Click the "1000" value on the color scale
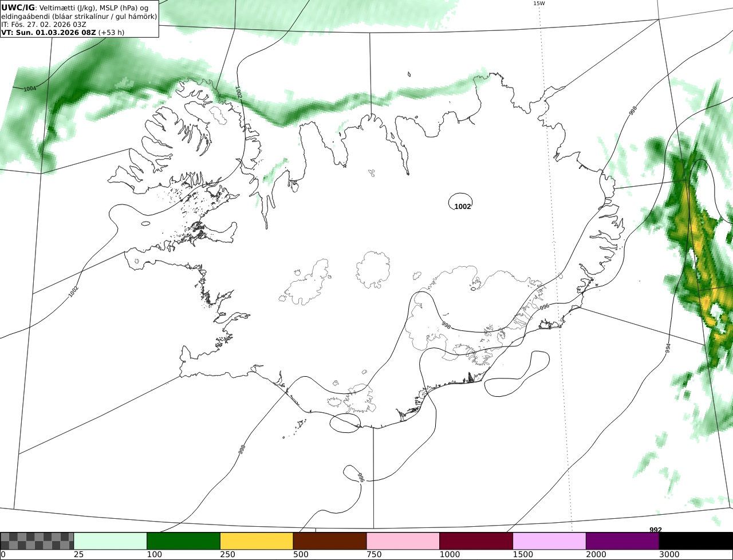This screenshot has height=560, width=733. (450, 555)
